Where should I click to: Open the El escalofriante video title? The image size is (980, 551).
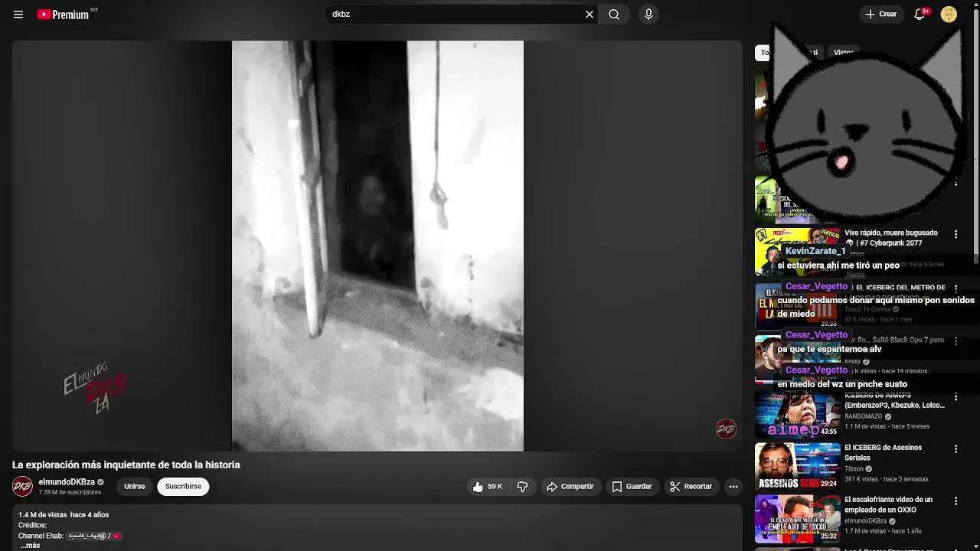(x=888, y=504)
